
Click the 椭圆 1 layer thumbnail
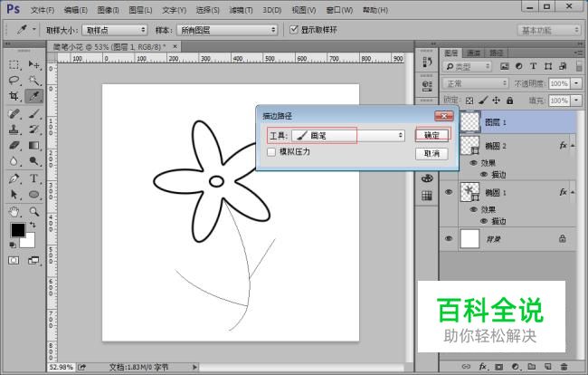[x=469, y=191]
